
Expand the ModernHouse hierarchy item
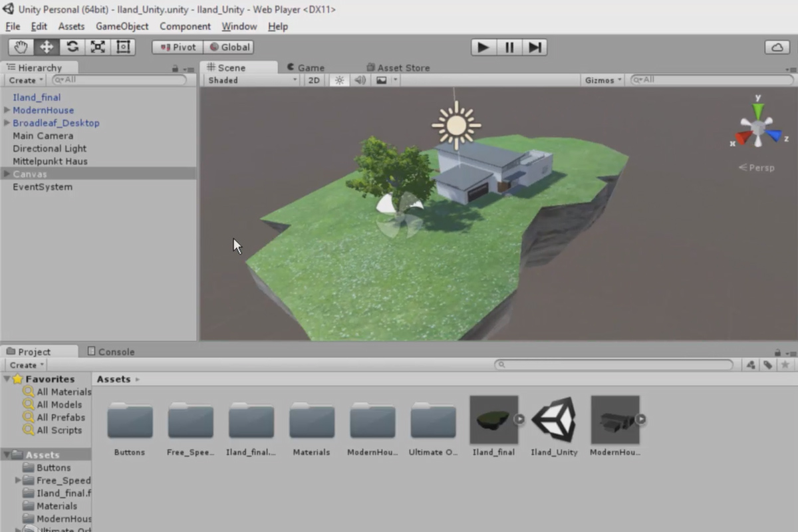6,110
